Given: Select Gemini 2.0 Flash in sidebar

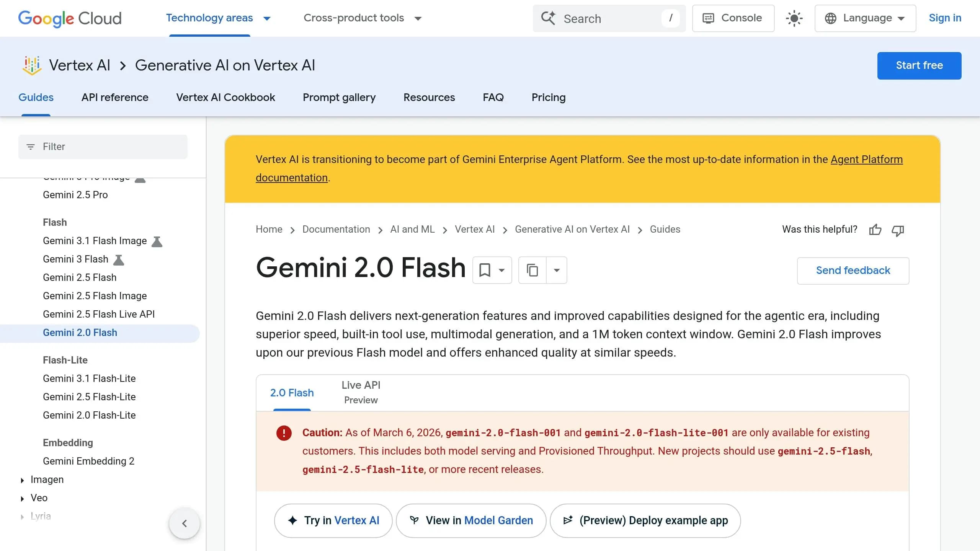Looking at the screenshot, I should (x=80, y=333).
